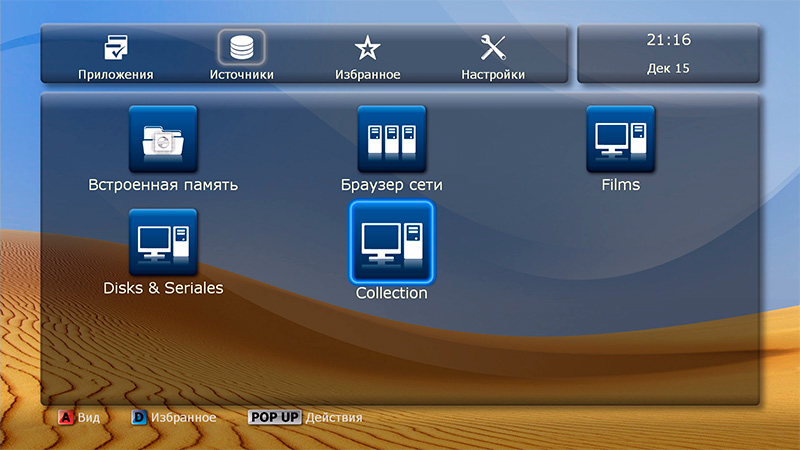The width and height of the screenshot is (800, 450).
Task: Open the Браузер сети network icon
Action: [391, 139]
